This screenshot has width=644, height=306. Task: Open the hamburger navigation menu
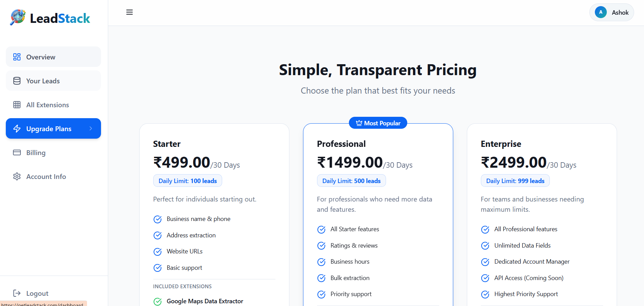click(129, 12)
